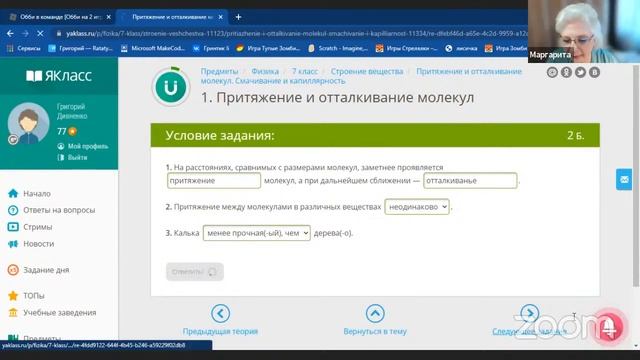Open the неодинаково dropdown
Screen dimensions: 640x360
[417, 207]
